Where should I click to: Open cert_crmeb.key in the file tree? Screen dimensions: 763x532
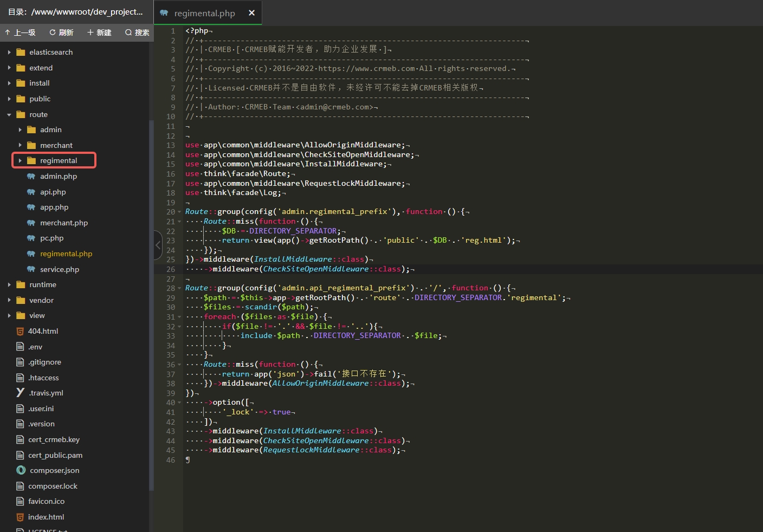tap(54, 440)
